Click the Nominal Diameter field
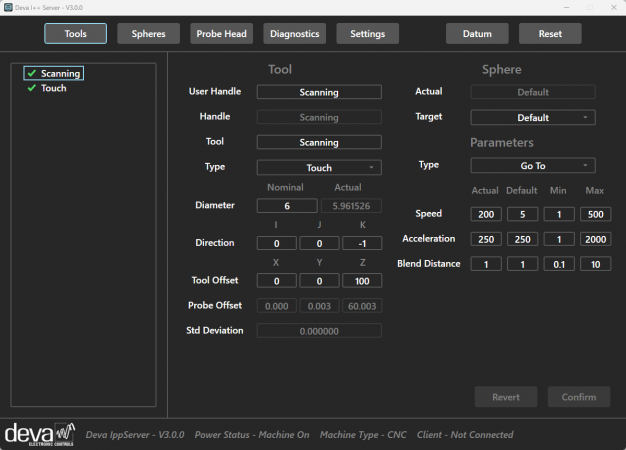Screen dimensions: 626x450 click(286, 205)
